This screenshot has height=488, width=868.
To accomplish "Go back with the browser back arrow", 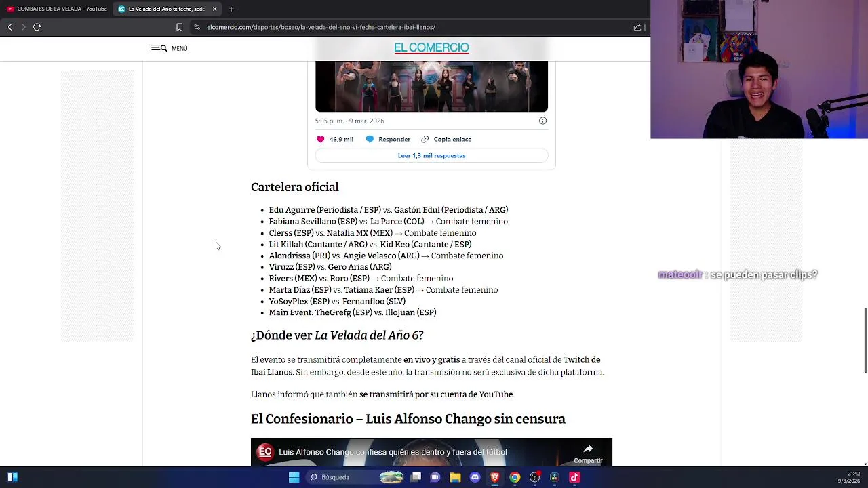I will pos(9,27).
